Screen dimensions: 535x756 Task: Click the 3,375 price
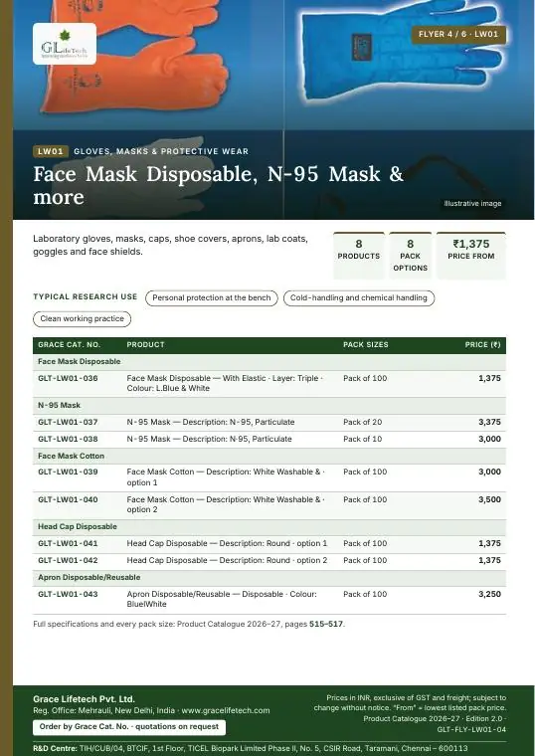coord(489,423)
